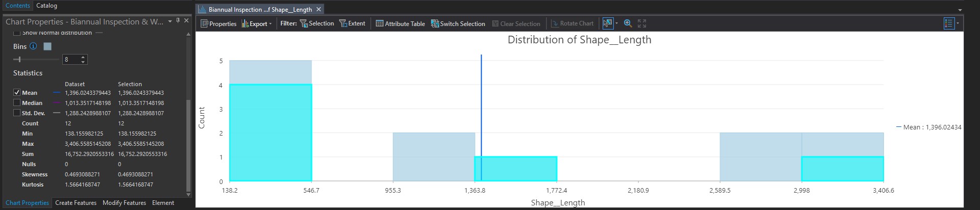Click the zoom-in magnifier icon

click(628, 23)
